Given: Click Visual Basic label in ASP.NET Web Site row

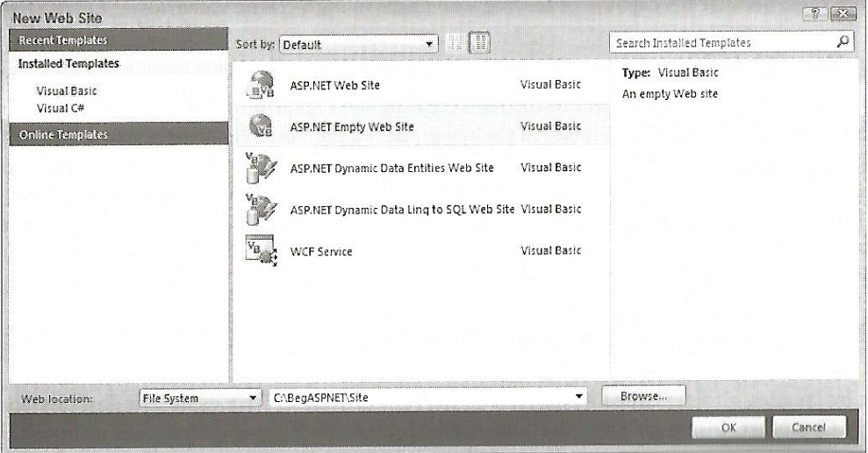Looking at the screenshot, I should tap(551, 84).
